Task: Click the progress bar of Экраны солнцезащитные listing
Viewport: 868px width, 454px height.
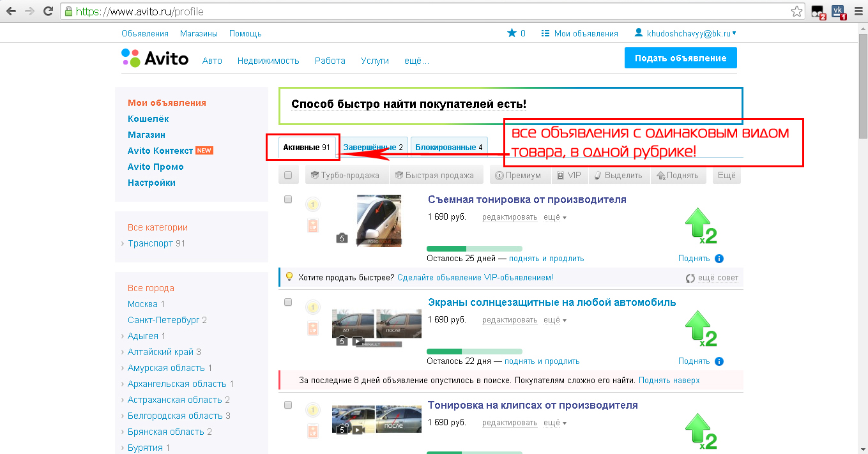Action: click(474, 351)
